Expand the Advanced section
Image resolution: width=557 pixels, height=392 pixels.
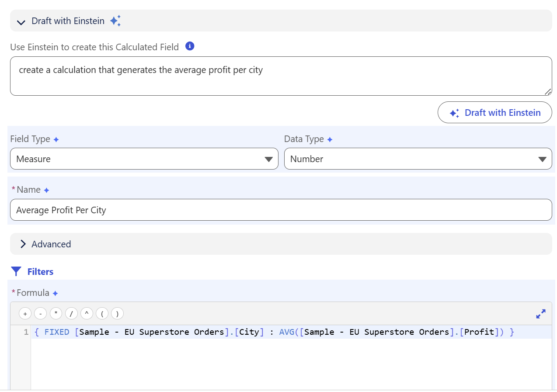281,244
